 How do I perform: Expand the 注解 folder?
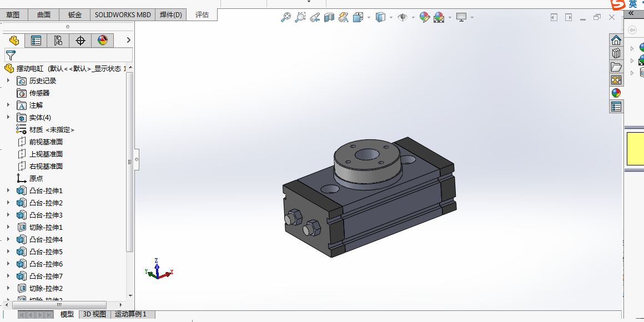point(8,105)
